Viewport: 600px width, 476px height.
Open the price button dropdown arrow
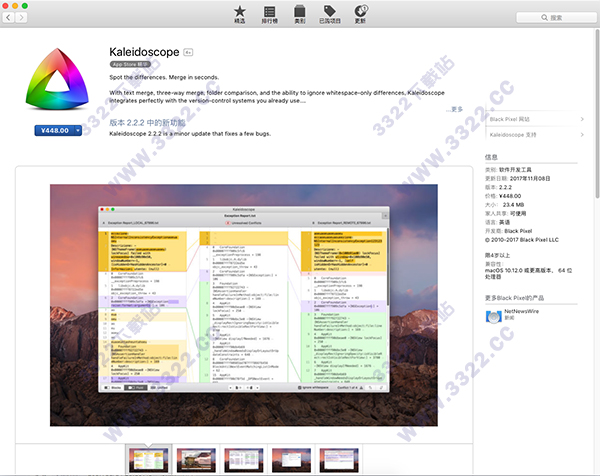78,130
